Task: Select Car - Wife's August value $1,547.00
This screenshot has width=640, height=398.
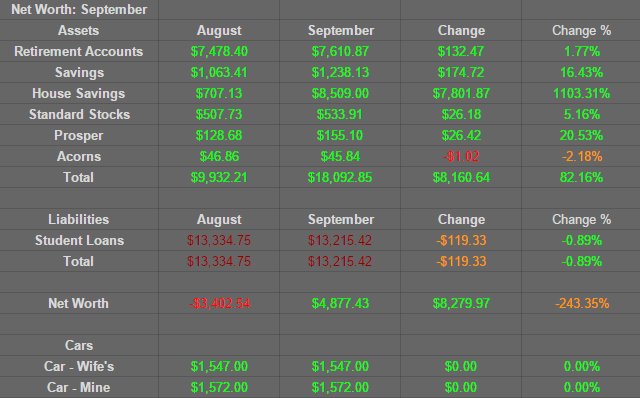Action: (x=219, y=367)
